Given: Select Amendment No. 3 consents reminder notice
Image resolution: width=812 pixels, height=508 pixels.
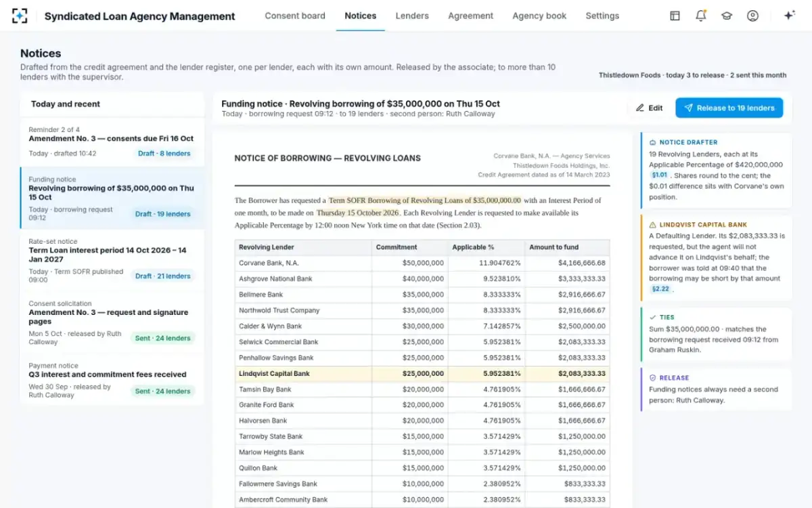Looking at the screenshot, I should click(112, 142).
